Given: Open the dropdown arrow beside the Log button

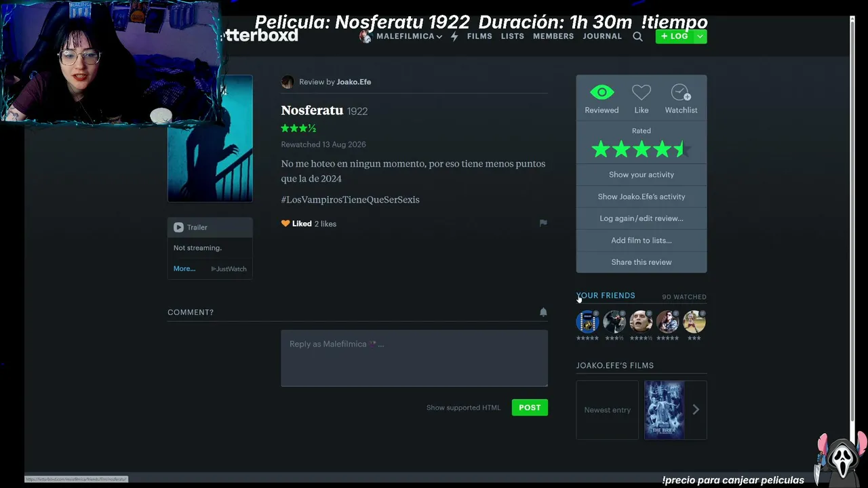Looking at the screenshot, I should pyautogui.click(x=700, y=37).
